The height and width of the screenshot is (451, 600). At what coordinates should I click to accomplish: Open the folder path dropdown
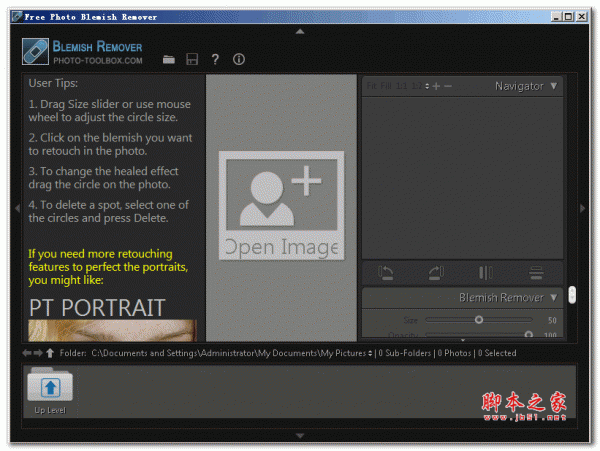coord(370,353)
